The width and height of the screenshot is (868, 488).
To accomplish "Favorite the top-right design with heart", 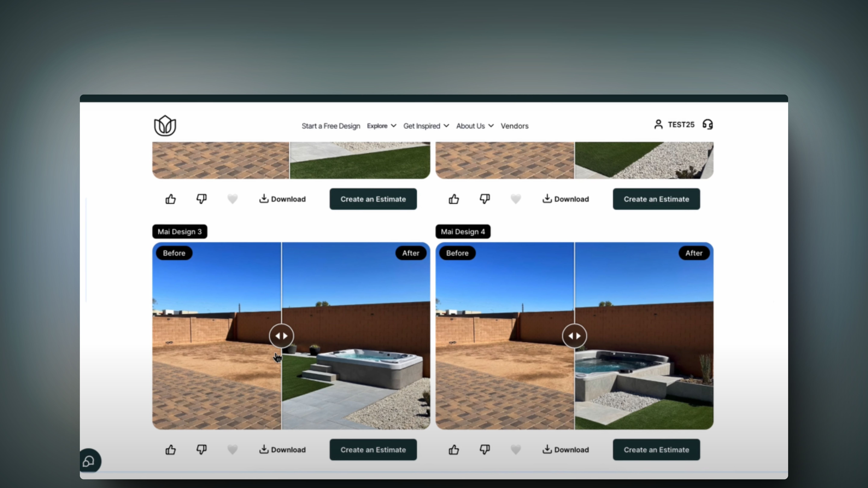I will pos(516,199).
